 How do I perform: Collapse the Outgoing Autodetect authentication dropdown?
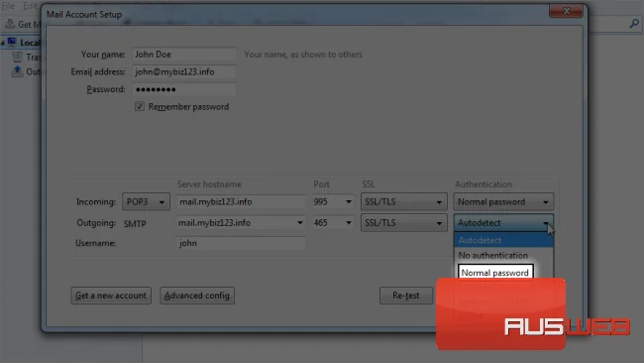pos(503,223)
